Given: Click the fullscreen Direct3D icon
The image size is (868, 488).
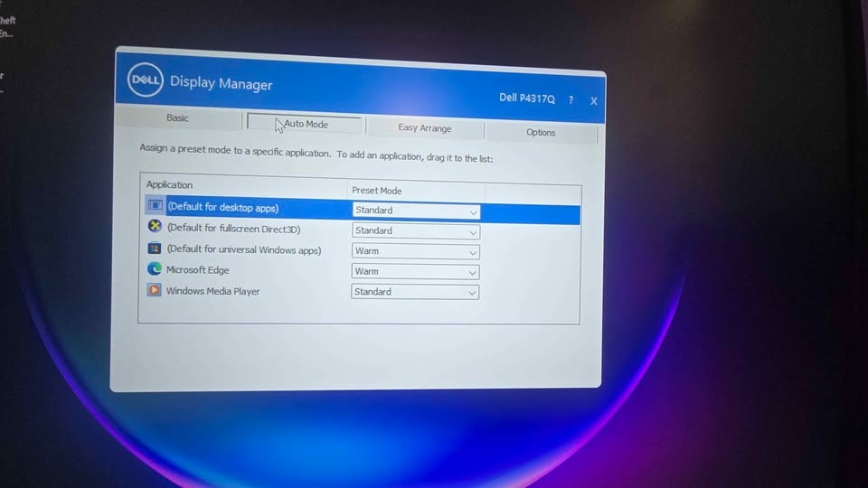Looking at the screenshot, I should tap(155, 226).
